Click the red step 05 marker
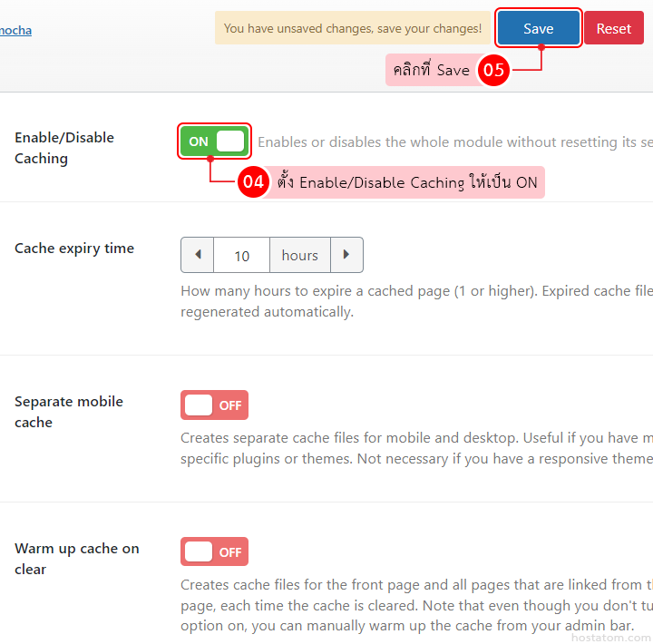653x644 pixels. pos(493,70)
